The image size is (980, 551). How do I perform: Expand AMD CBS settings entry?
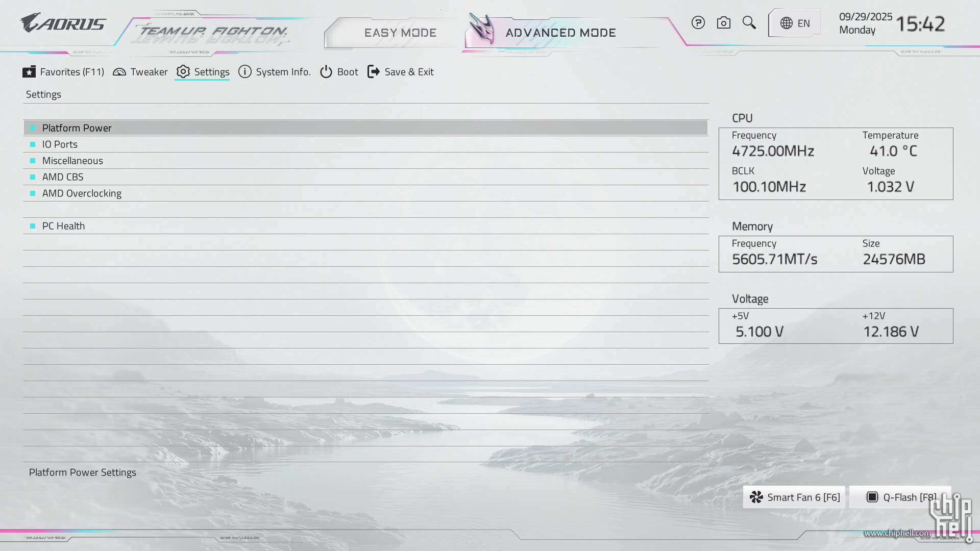pos(63,177)
